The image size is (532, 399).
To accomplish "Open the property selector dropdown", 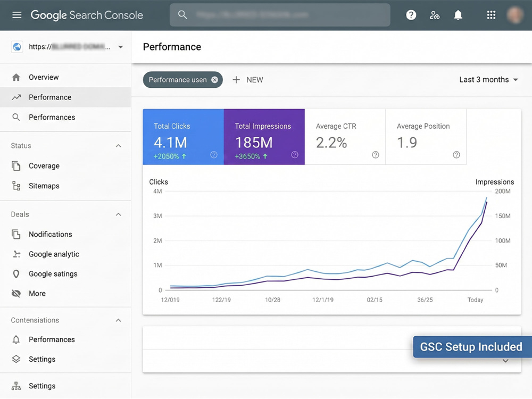I will [x=67, y=47].
